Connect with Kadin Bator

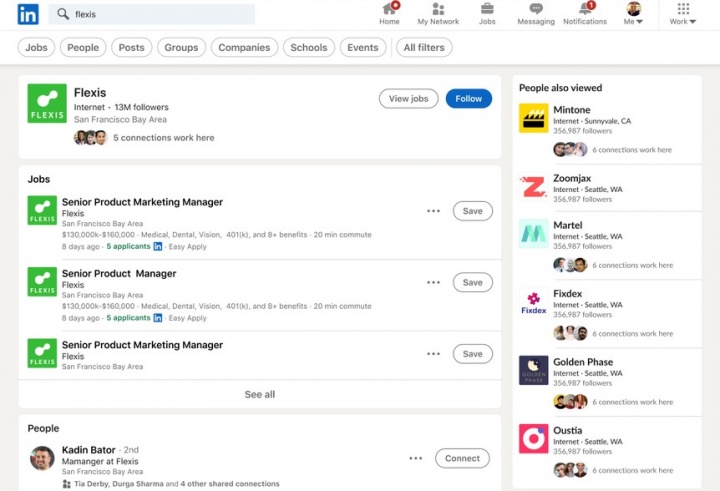(x=462, y=458)
